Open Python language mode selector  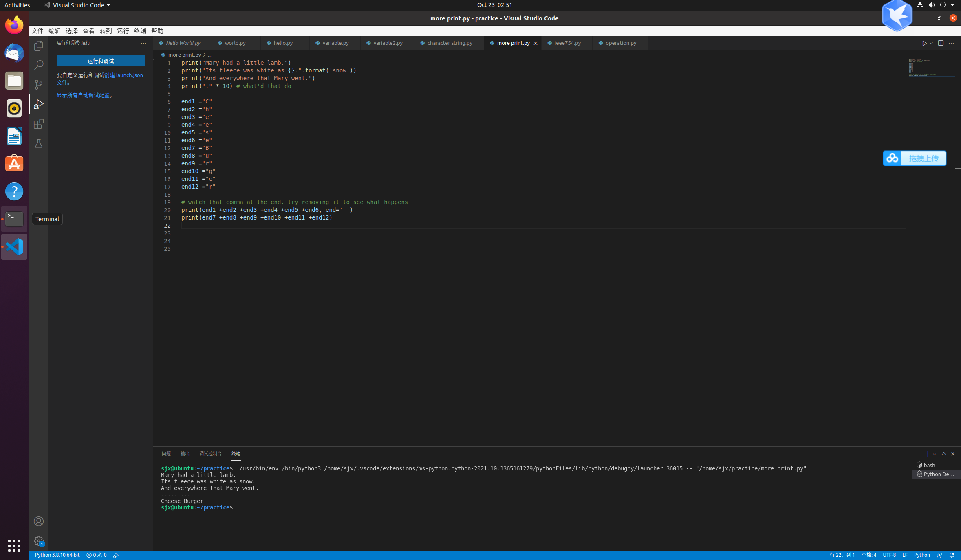(x=922, y=555)
